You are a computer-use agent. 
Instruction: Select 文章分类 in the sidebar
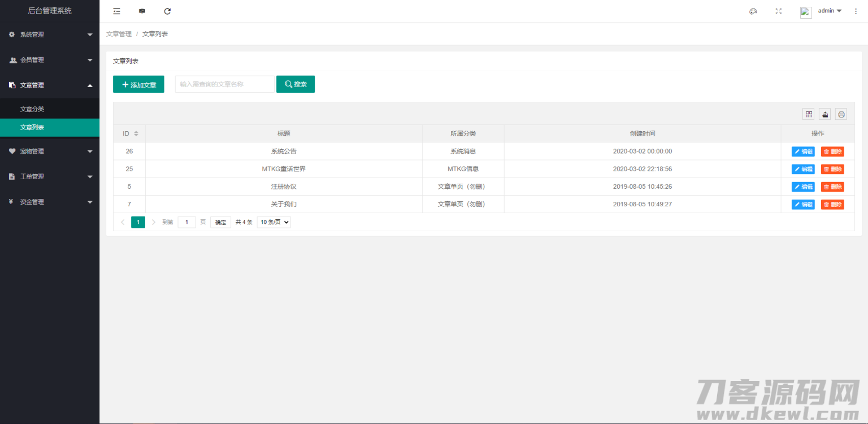click(x=32, y=109)
